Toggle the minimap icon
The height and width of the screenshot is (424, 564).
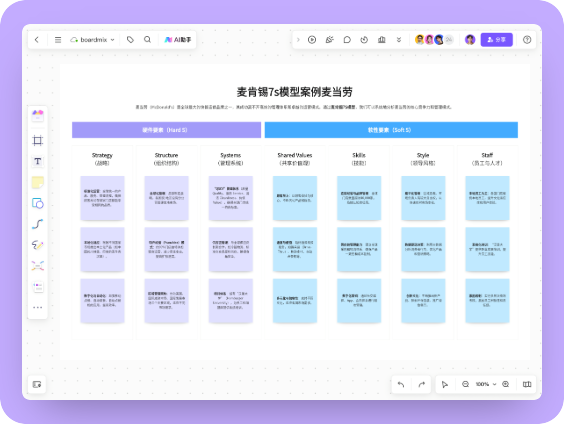(x=527, y=384)
